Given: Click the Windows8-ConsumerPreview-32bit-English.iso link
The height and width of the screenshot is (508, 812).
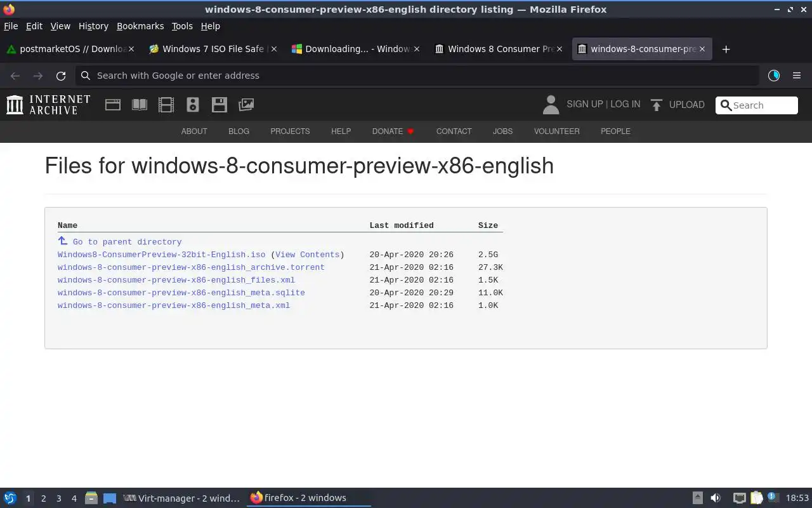Looking at the screenshot, I should [162, 255].
